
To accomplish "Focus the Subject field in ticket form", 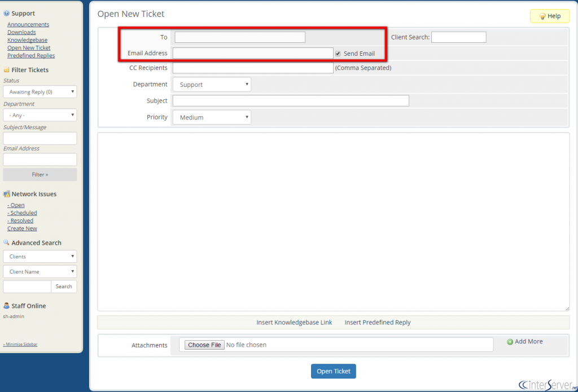I will [x=291, y=100].
